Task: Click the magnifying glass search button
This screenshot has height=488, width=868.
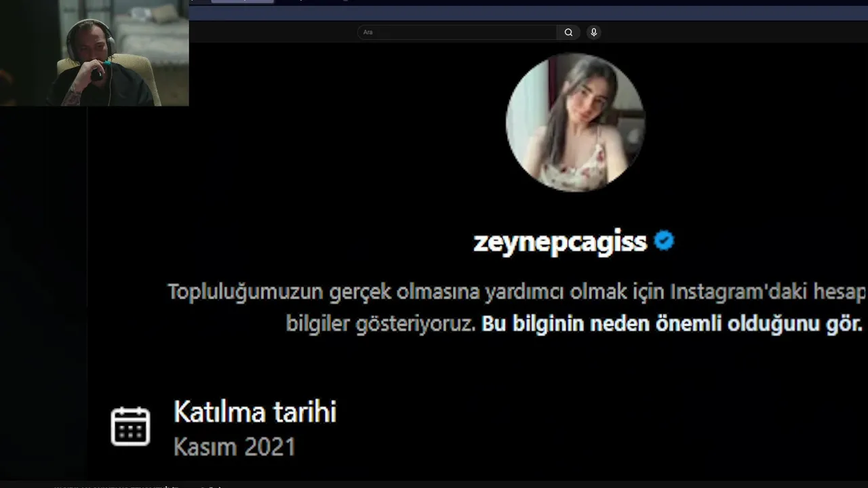Action: pyautogui.click(x=568, y=33)
